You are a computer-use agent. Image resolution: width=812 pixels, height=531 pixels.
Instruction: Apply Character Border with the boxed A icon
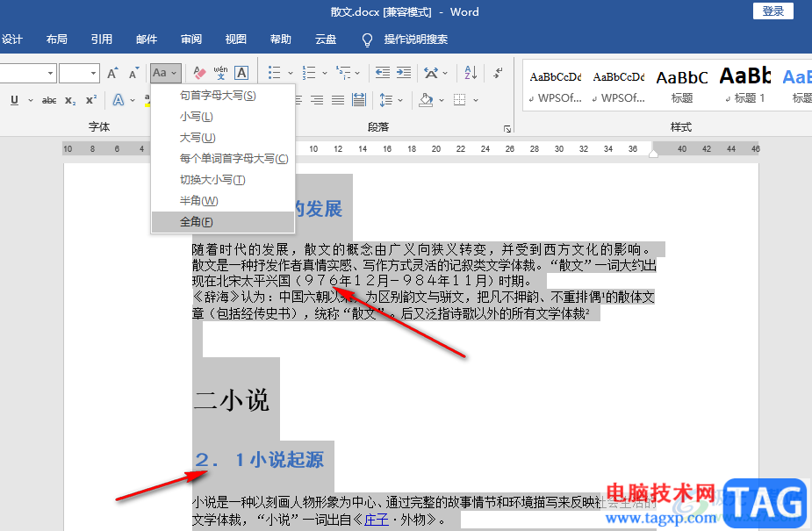click(241, 74)
